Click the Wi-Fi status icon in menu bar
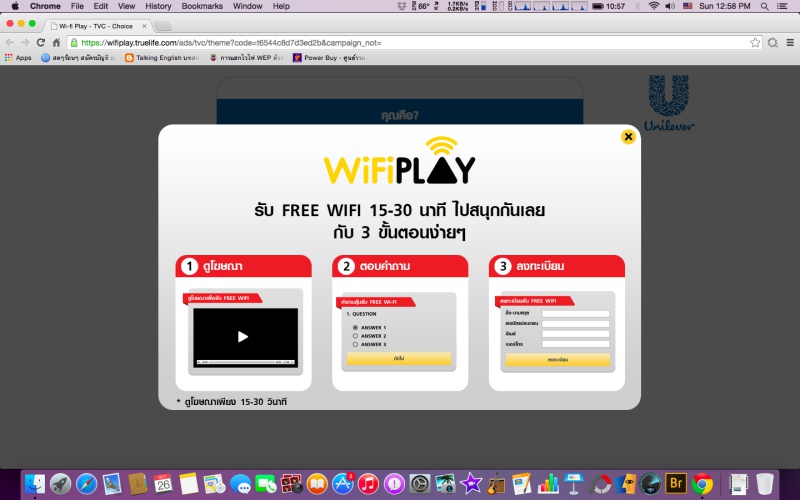800x500 pixels. tap(654, 6)
